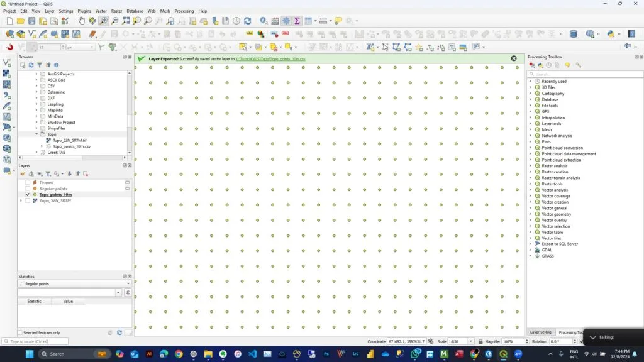644x362 pixels.
Task: Collapse the Topo folder in Browser panel
Action: tap(36, 134)
